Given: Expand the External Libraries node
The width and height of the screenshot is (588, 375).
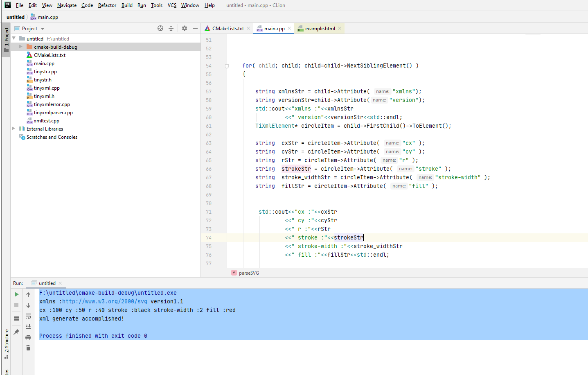Looking at the screenshot, I should point(14,129).
